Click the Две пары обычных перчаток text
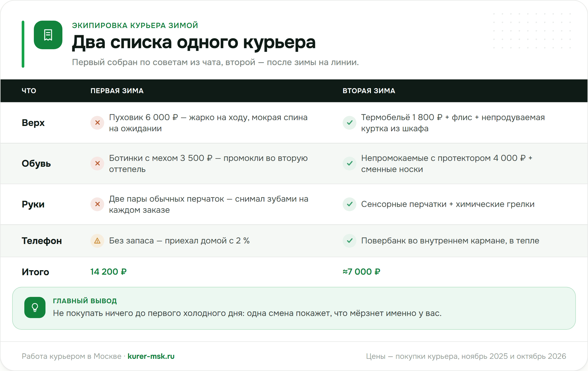 209,204
